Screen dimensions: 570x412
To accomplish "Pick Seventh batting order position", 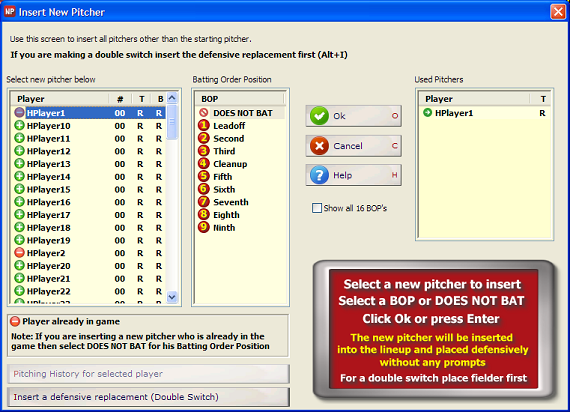I will click(230, 202).
